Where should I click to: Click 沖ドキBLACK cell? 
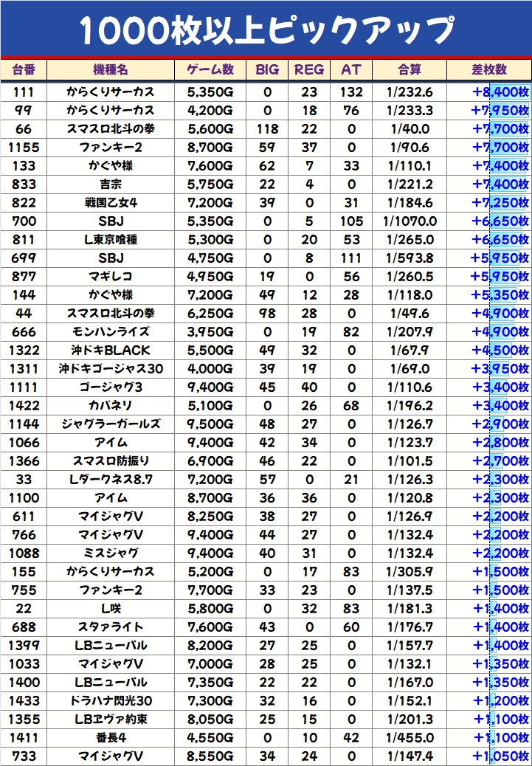111,351
